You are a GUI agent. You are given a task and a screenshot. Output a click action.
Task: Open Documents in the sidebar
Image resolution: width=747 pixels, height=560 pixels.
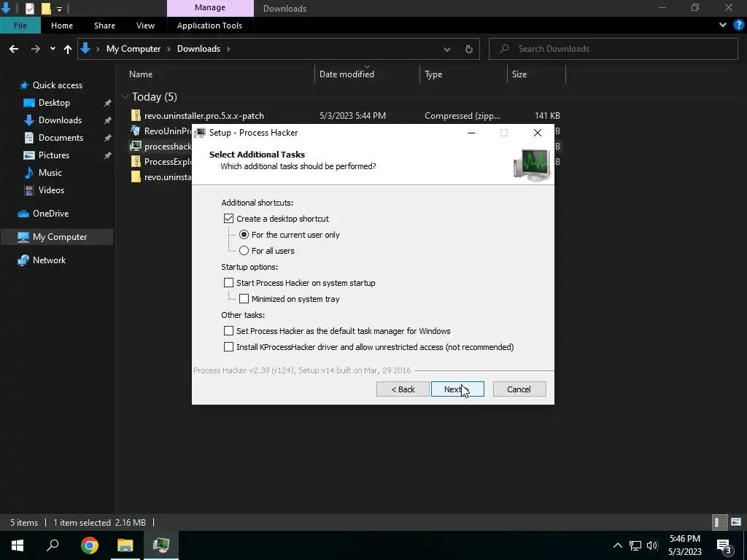click(61, 138)
